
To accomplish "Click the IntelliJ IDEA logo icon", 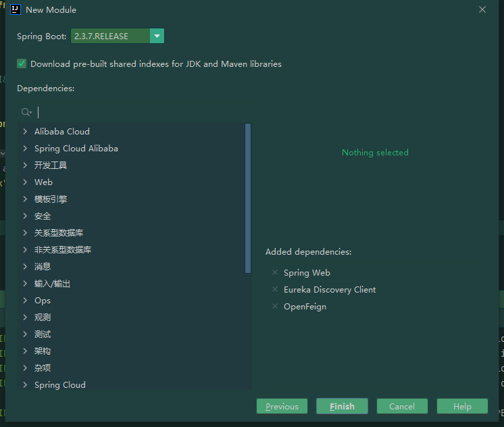I will [16, 9].
